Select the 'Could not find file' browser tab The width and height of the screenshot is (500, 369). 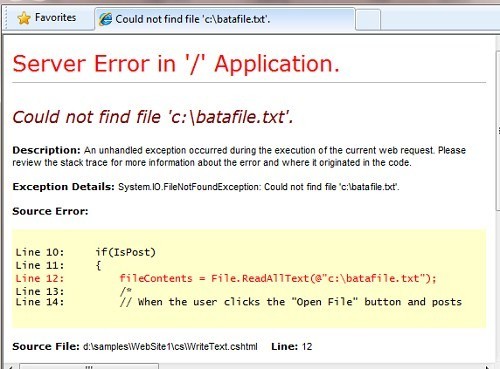225,19
